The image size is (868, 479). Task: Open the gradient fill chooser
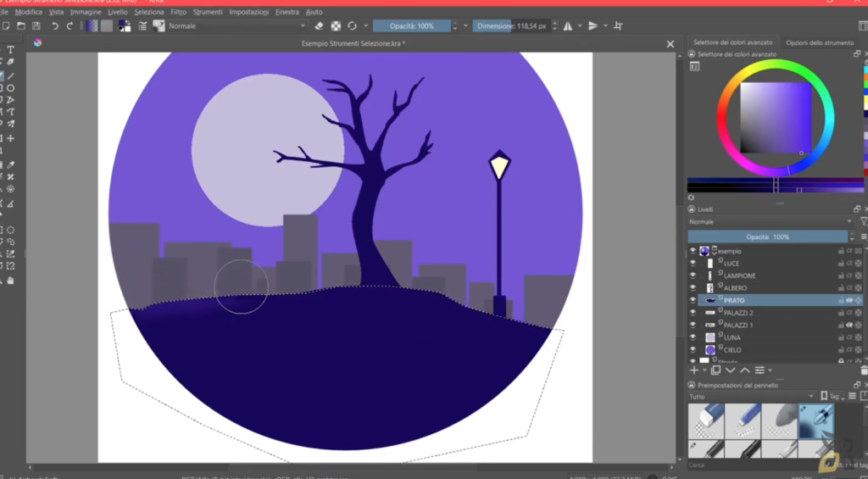click(x=92, y=26)
